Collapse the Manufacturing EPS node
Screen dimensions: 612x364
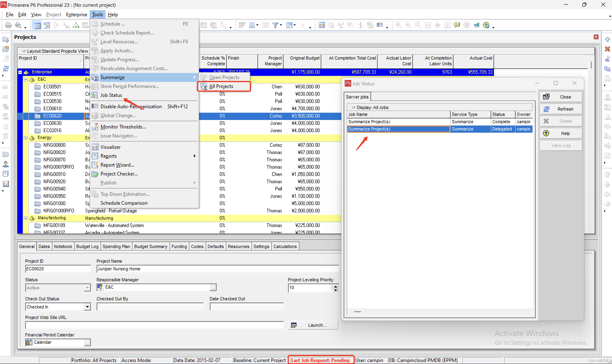[26, 218]
